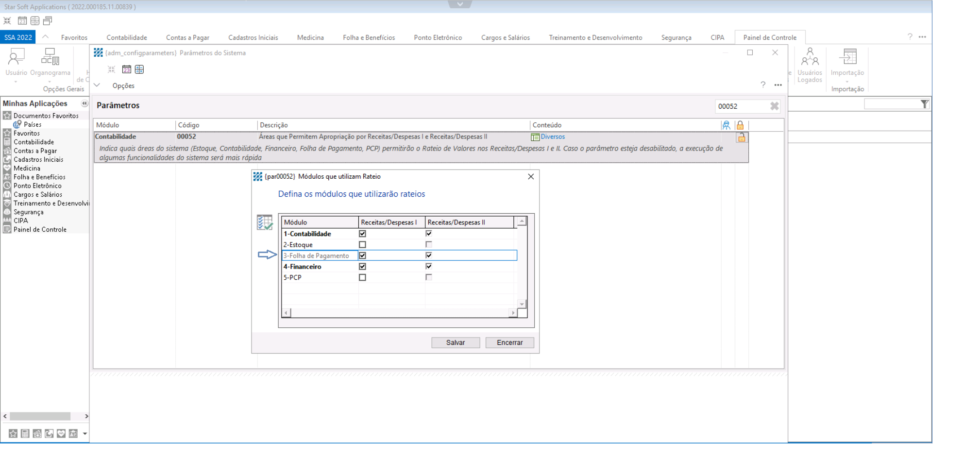Viewport: 980px width, 458px height.
Task: Click the dialog grid scroll-down arrow
Action: tap(522, 304)
